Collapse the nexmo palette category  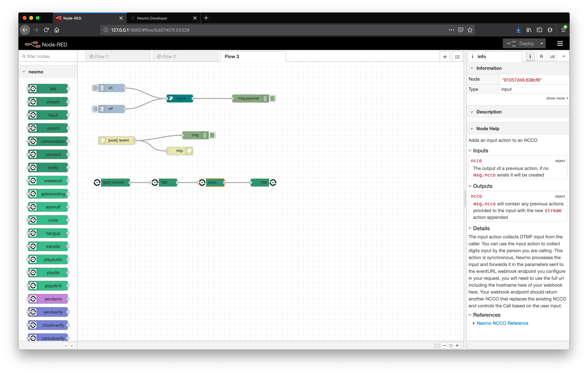24,72
